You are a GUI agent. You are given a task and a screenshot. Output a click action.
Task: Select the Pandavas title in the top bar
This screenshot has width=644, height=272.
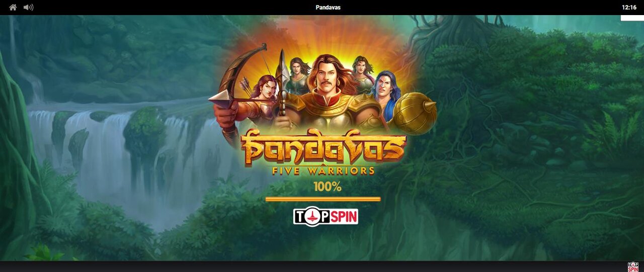pos(328,8)
